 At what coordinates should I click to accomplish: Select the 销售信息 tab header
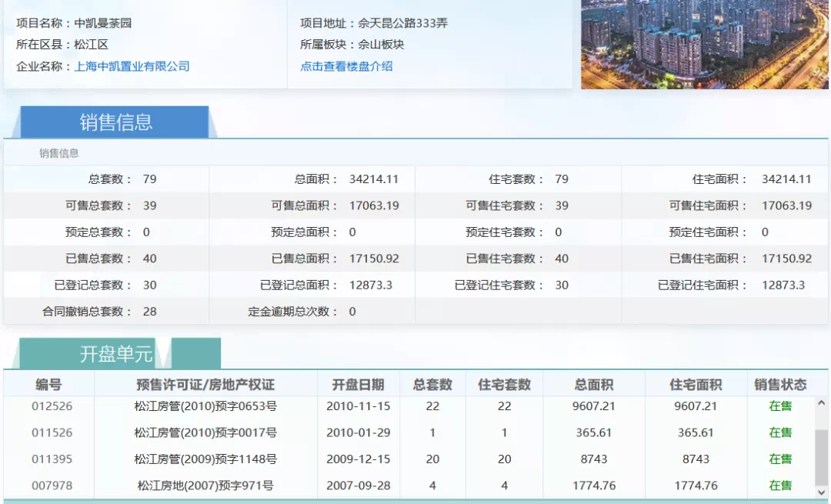115,122
